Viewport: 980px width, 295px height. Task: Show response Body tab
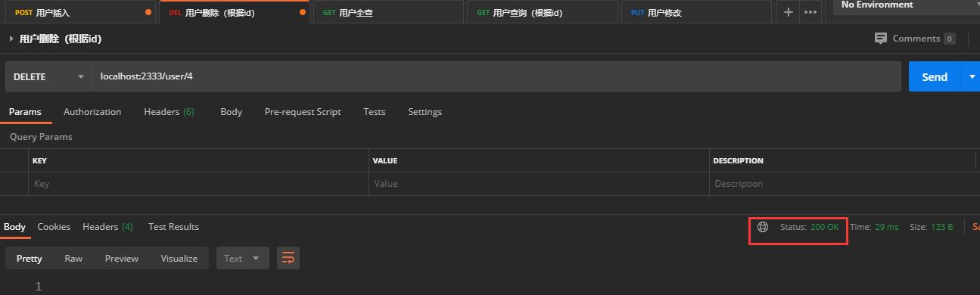click(x=14, y=227)
